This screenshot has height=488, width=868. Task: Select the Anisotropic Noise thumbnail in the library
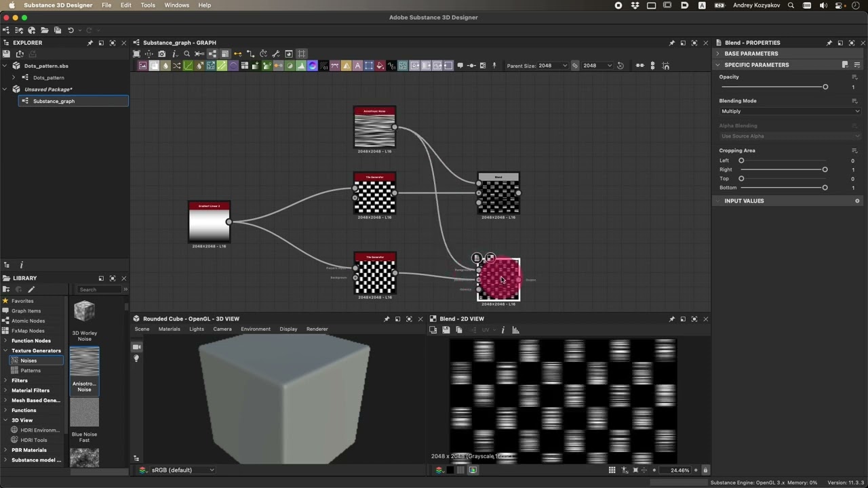point(84,370)
